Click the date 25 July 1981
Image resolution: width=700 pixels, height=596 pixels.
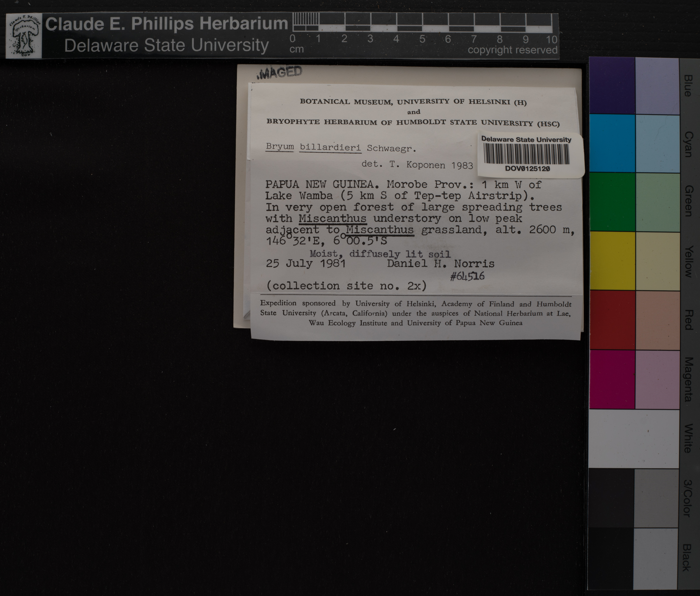306,264
